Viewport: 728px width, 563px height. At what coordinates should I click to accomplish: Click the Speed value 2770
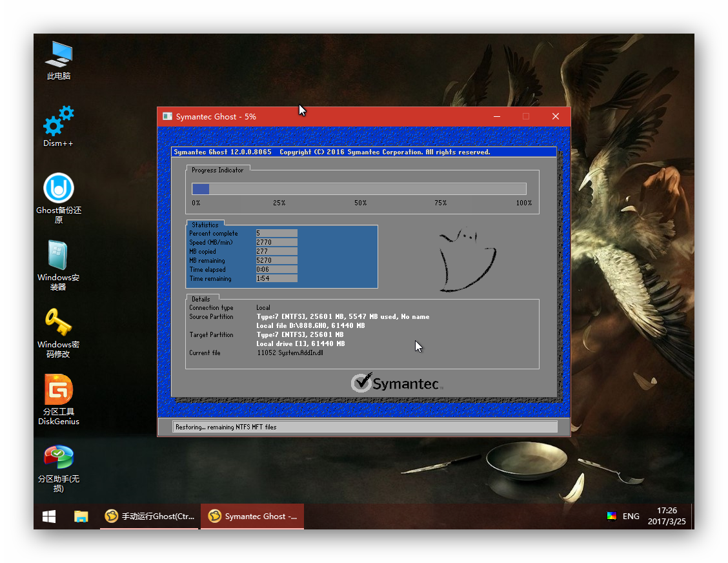click(276, 242)
